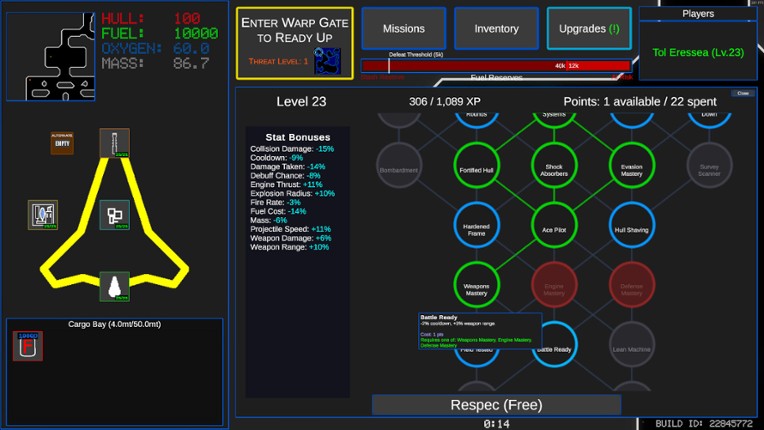Click the Stat Bonuses heading
The image size is (764, 430).
tap(298, 137)
